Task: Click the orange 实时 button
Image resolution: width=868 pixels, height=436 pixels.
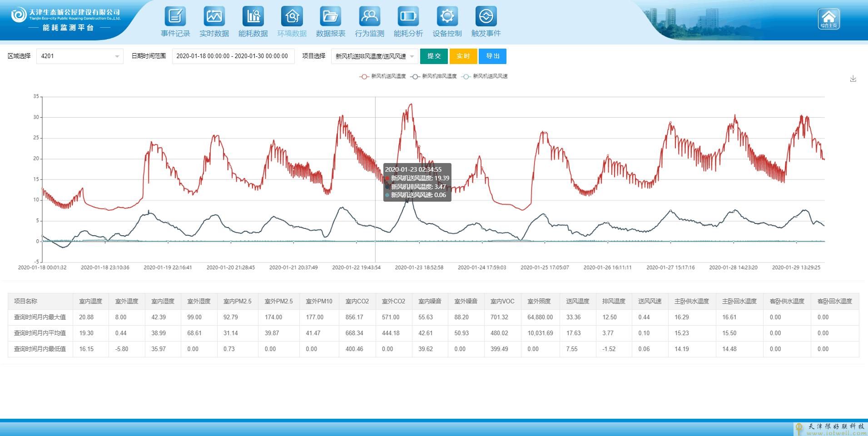Action: point(463,56)
